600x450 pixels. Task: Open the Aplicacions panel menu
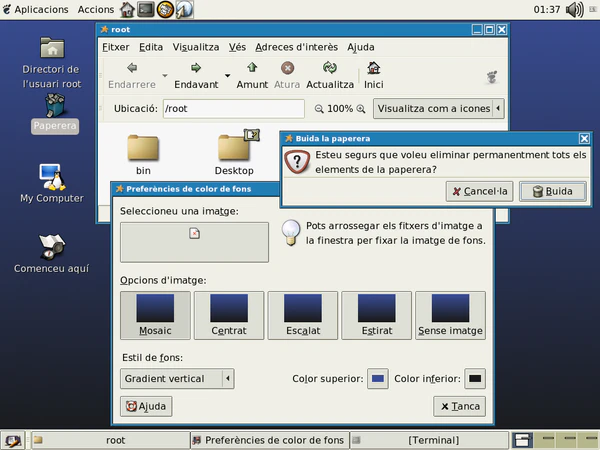[35, 9]
